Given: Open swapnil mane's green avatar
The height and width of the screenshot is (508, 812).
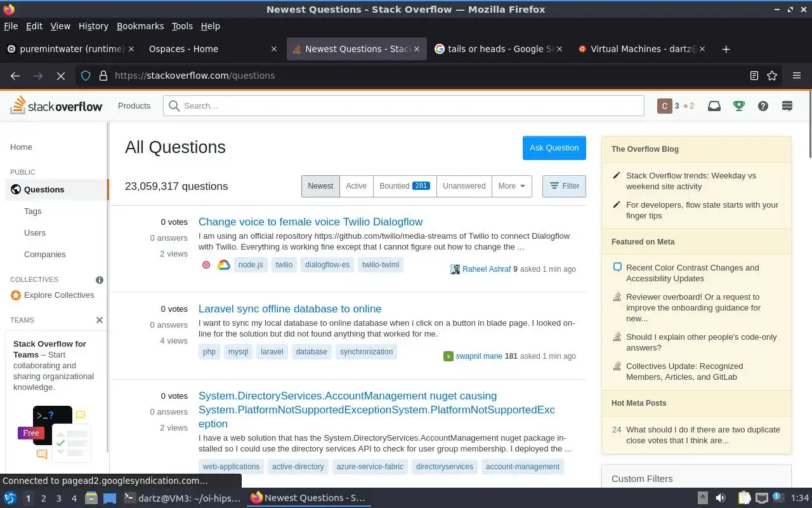Looking at the screenshot, I should [x=449, y=356].
